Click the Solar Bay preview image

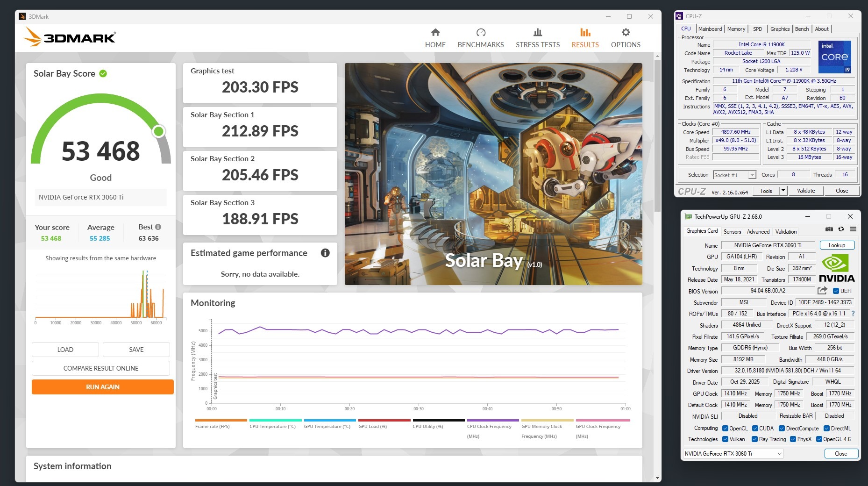tap(493, 174)
